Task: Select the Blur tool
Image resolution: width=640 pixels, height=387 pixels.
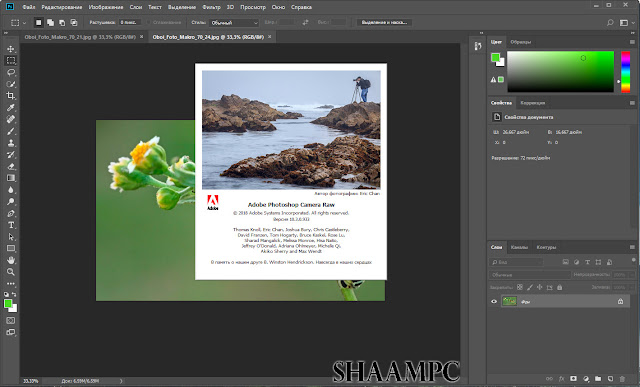Action: tap(11, 190)
